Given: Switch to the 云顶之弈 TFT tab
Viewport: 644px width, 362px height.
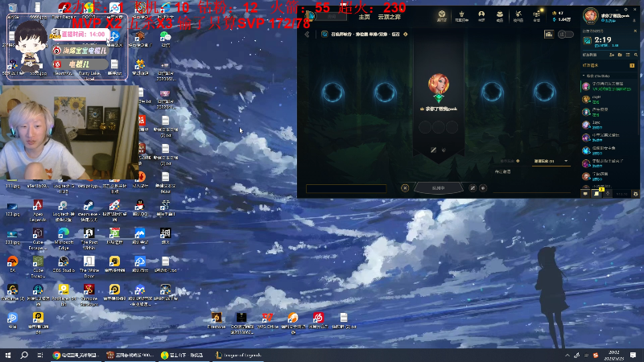Looking at the screenshot, I should click(x=389, y=17).
